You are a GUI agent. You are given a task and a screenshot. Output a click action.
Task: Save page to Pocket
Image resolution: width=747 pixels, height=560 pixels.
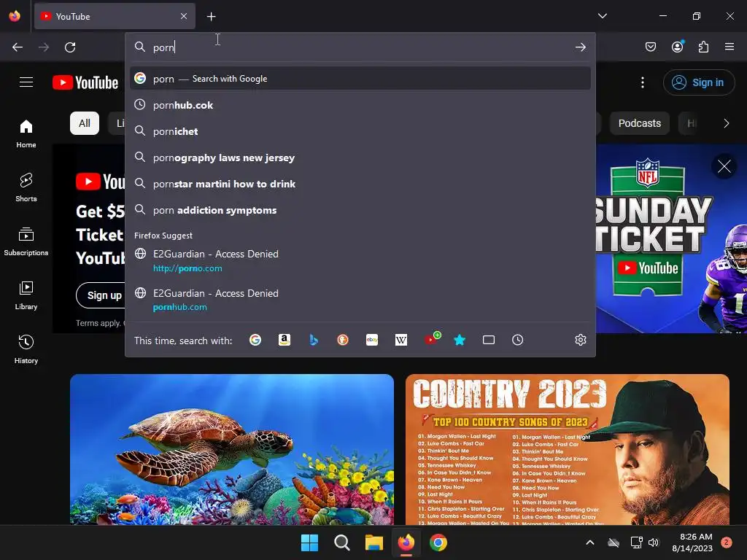(650, 47)
